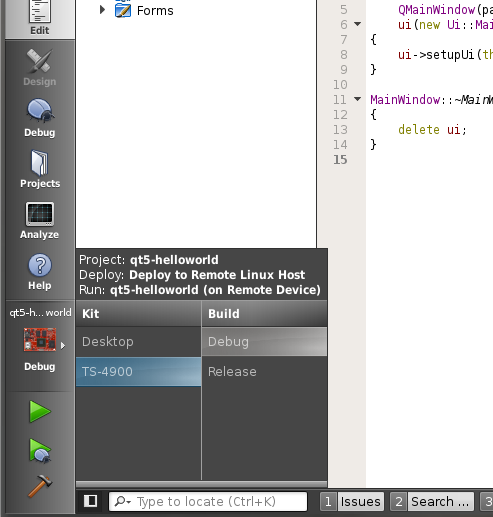
Task: Choose the Debug build configuration
Action: 264,342
